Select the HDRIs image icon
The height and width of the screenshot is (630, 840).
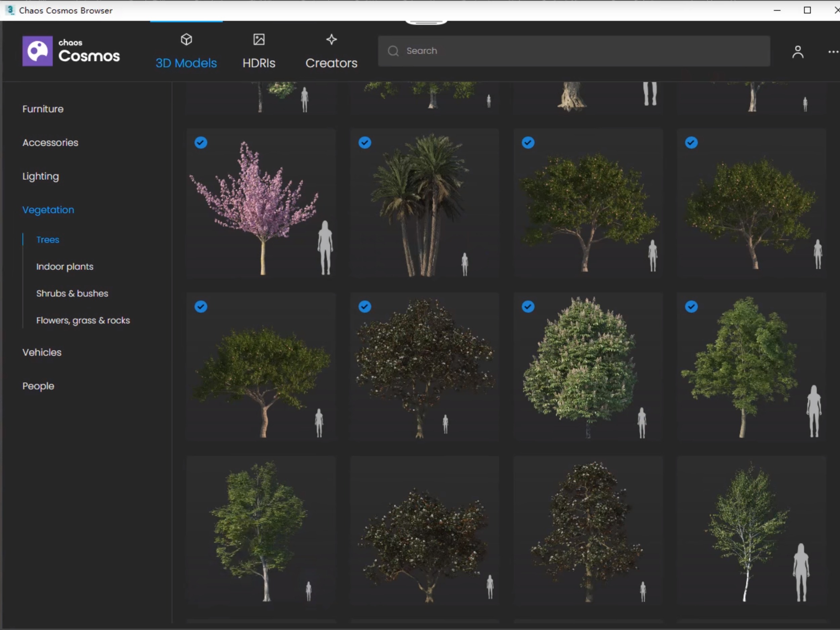click(x=259, y=40)
